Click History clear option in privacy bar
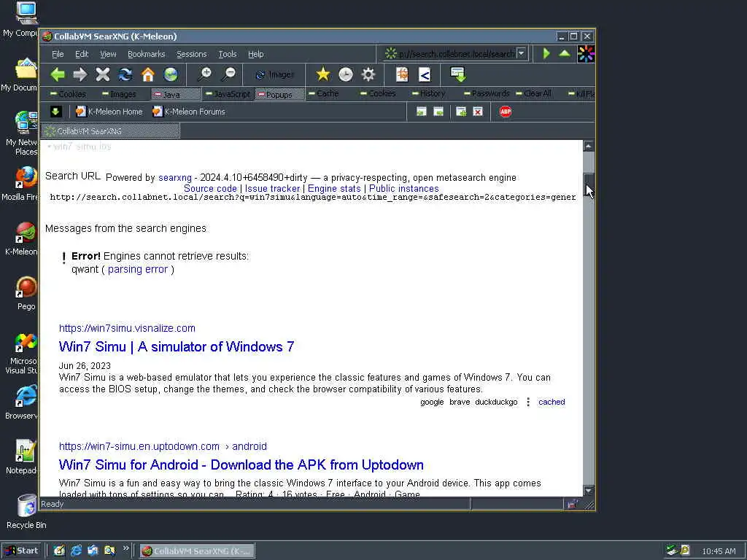 tap(428, 93)
